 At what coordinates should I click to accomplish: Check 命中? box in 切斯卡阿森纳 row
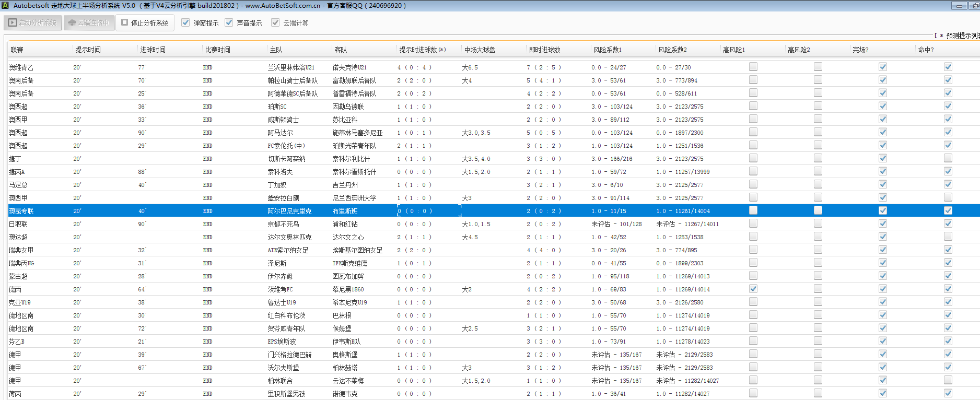pyautogui.click(x=948, y=158)
